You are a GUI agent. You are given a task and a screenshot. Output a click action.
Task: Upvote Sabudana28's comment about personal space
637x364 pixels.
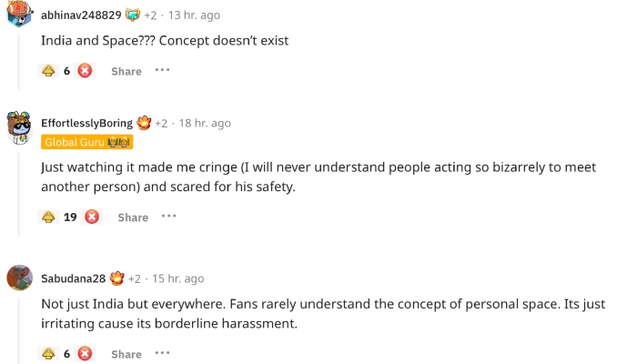49,353
